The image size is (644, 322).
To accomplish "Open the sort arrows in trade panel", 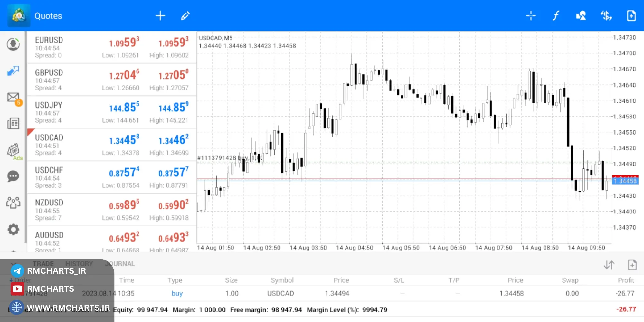I will coord(609,265).
